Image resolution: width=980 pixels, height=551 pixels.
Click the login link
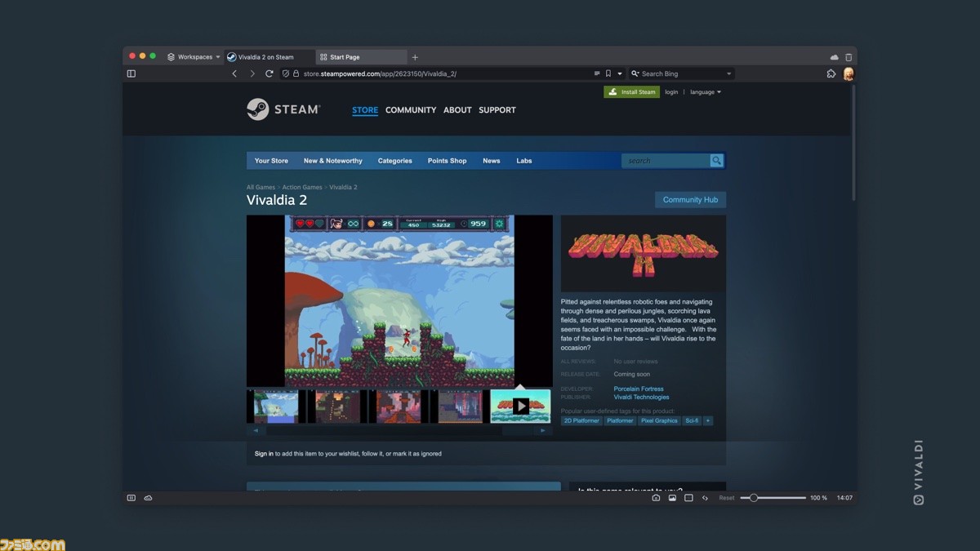click(x=671, y=92)
